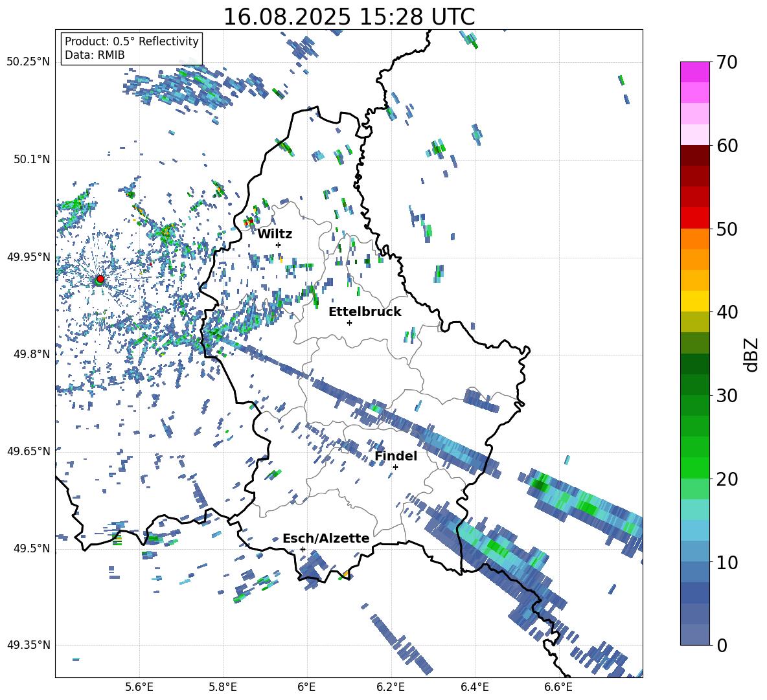The image size is (767, 700).
Task: Click the 60 dBZ colorbar tick label
Action: [x=727, y=146]
